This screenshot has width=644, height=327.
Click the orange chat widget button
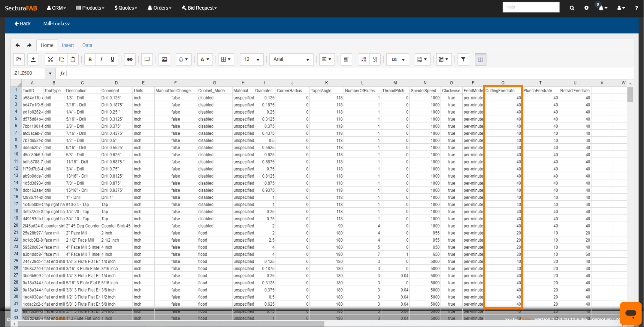630,313
